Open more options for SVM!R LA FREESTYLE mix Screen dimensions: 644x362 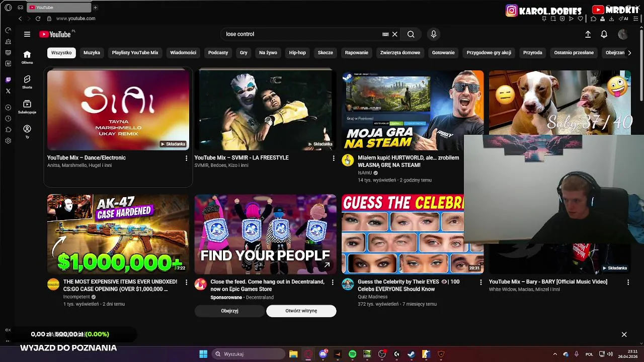point(333,158)
